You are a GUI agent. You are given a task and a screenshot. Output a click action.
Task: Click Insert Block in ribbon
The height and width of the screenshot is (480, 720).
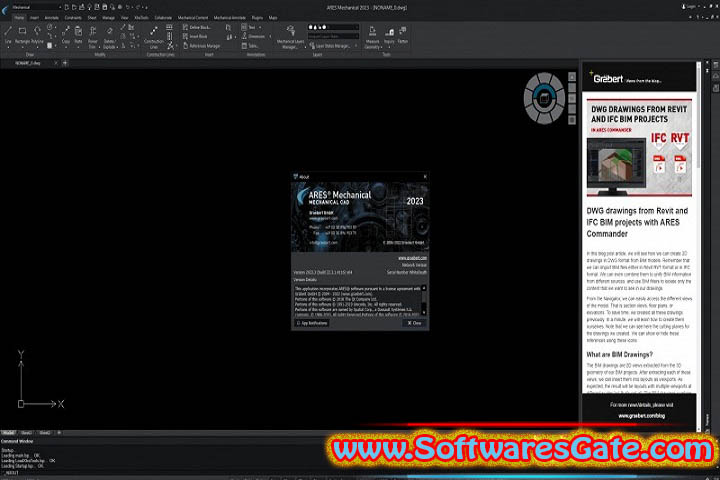[195, 36]
